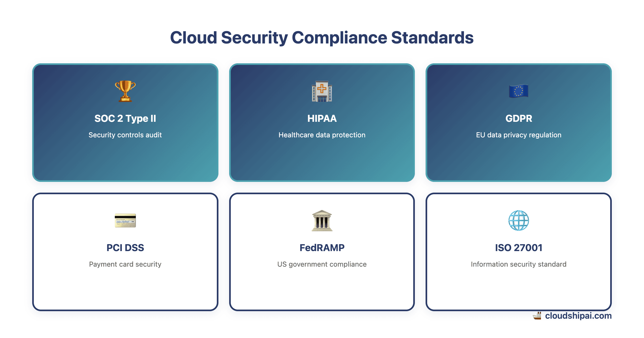644x338 pixels.
Task: Click the trophy icon on SOC 2 card
Action: [x=125, y=91]
